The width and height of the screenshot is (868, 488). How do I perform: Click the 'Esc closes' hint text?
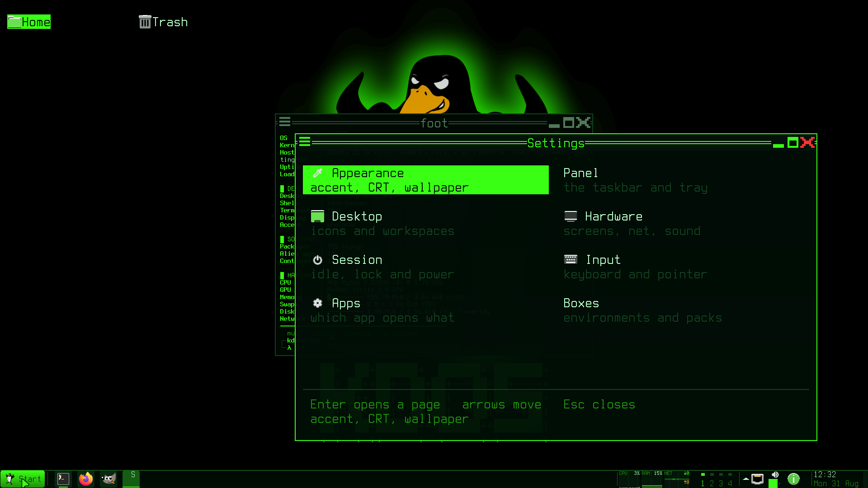pos(599,404)
